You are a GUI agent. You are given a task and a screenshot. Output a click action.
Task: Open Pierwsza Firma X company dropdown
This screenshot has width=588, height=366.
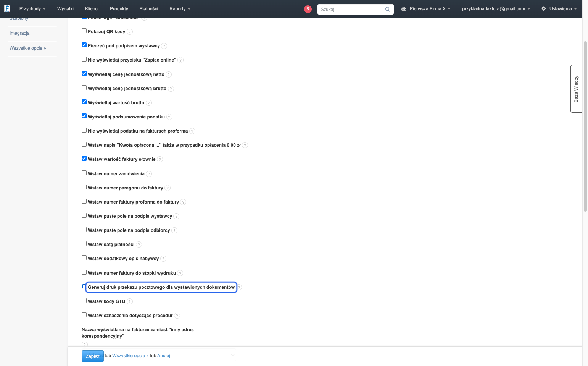tap(426, 9)
